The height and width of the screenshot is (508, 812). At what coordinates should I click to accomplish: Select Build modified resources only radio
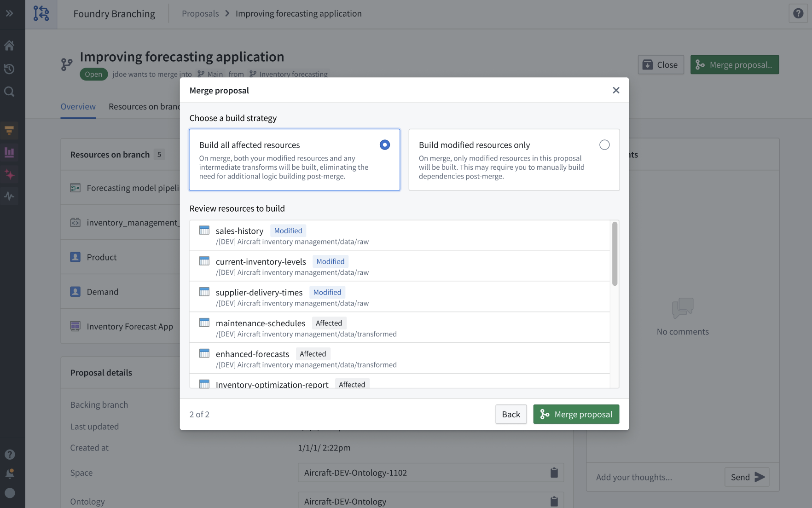tap(604, 145)
